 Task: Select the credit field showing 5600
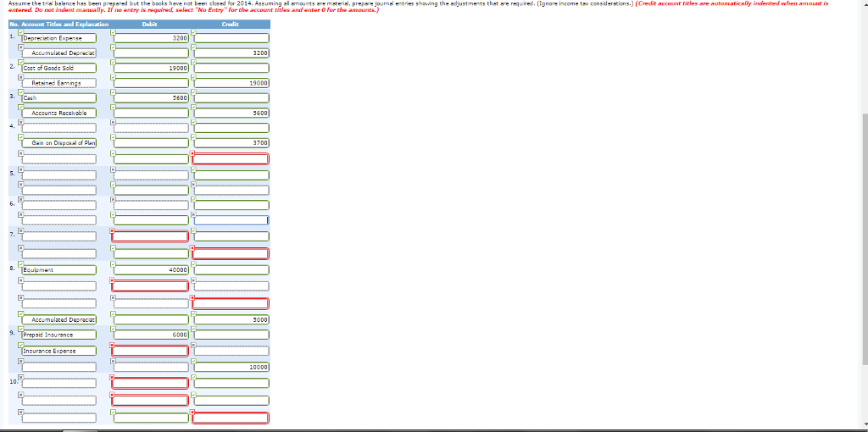[x=231, y=113]
